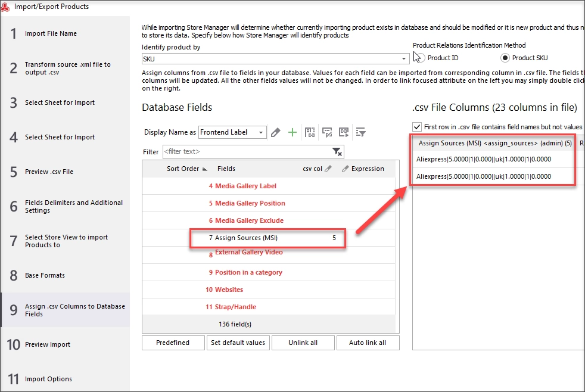This screenshot has height=392, width=585.
Task: Select the Product ID radio button
Action: 420,58
